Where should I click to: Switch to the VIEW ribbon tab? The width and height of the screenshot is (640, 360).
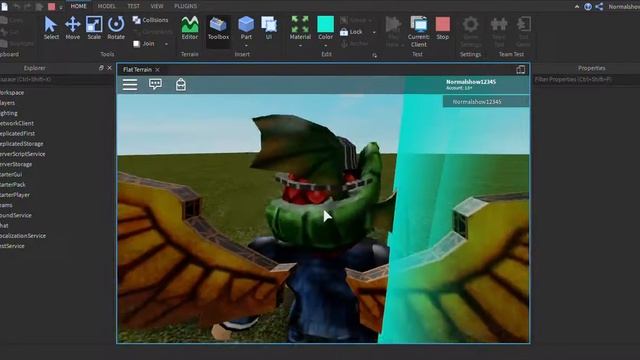[157, 6]
